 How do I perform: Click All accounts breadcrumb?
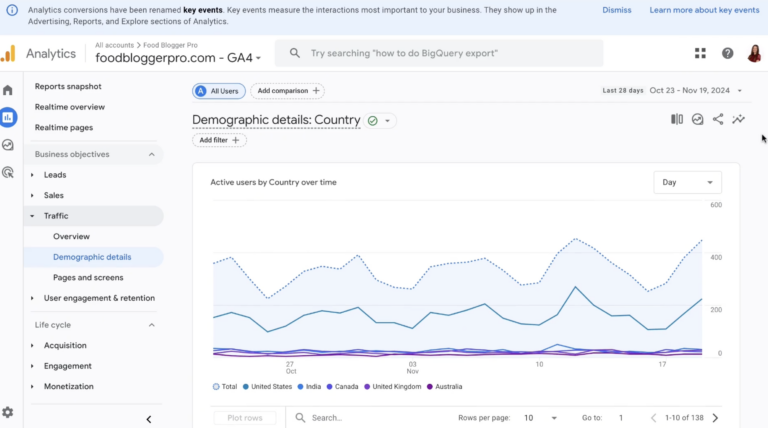coord(114,45)
